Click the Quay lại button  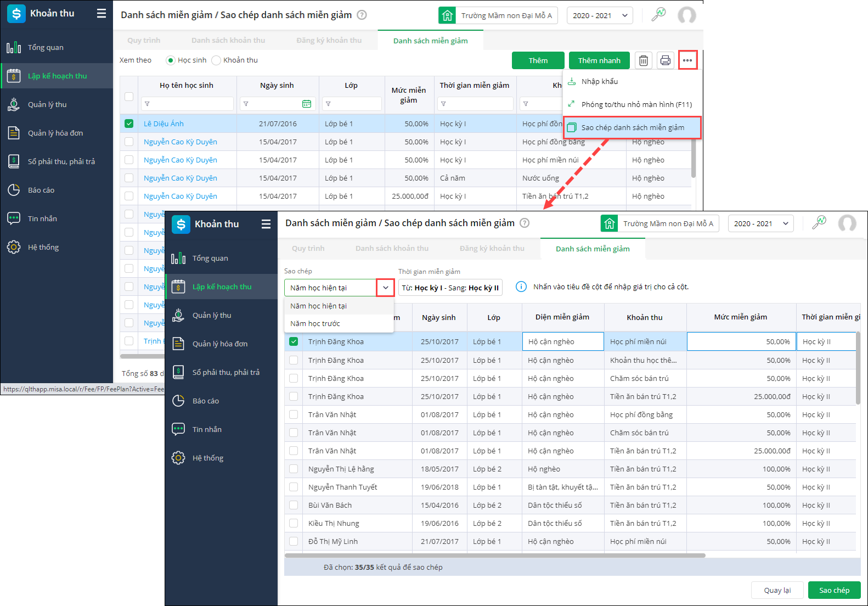click(777, 590)
